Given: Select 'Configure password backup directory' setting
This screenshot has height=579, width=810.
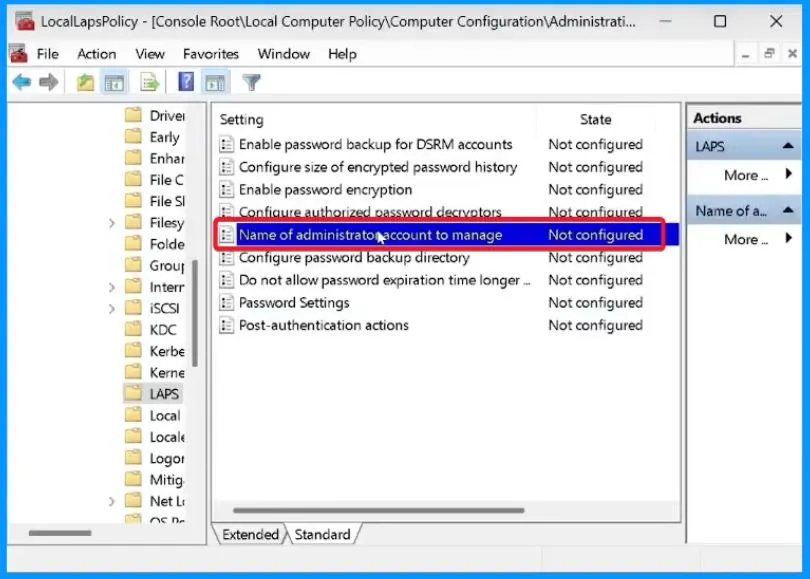Looking at the screenshot, I should 354,257.
